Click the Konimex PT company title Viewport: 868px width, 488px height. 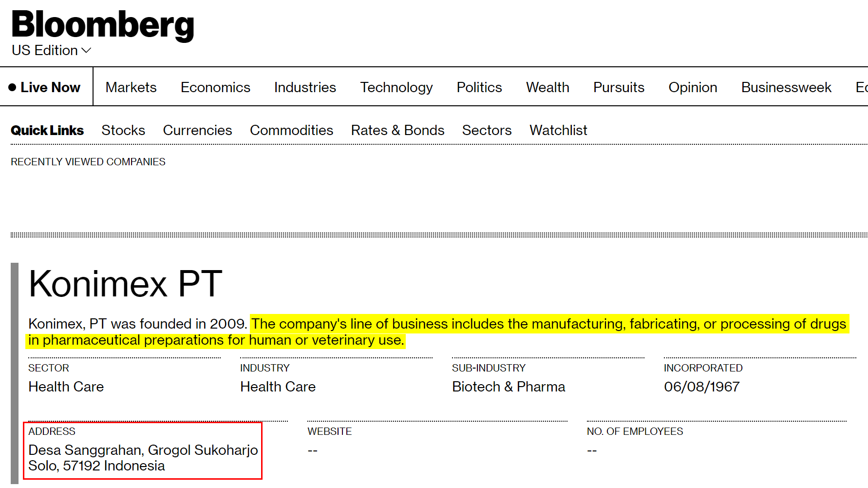point(125,283)
